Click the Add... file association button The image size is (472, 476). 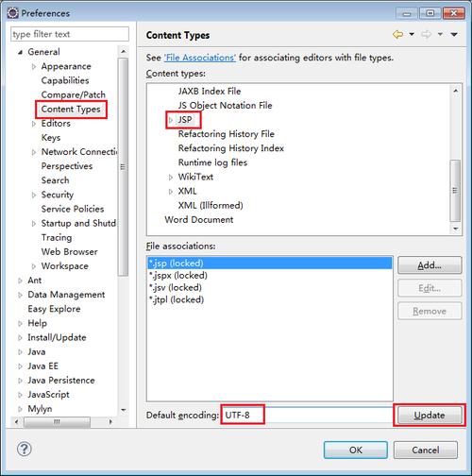point(430,265)
